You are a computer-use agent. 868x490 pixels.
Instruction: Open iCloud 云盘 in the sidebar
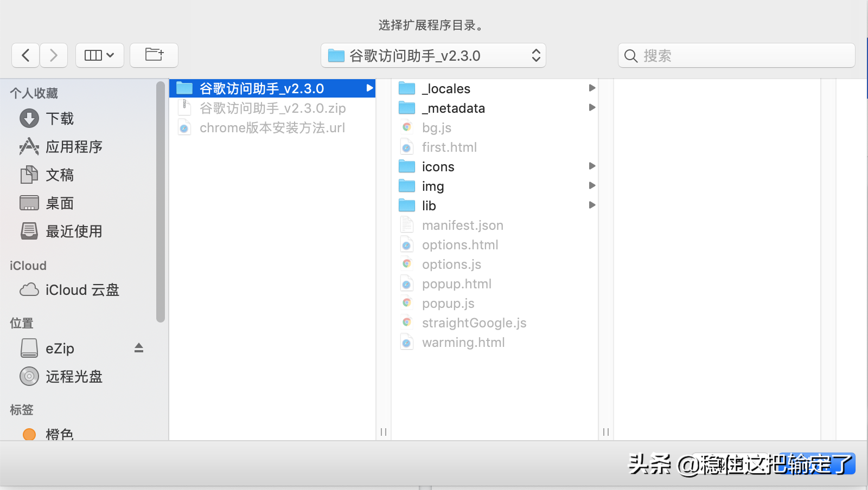click(x=82, y=290)
